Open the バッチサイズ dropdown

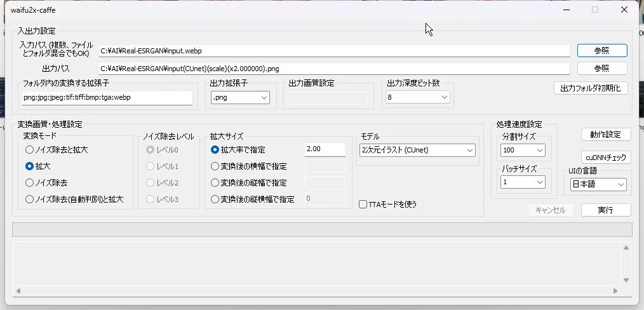523,182
